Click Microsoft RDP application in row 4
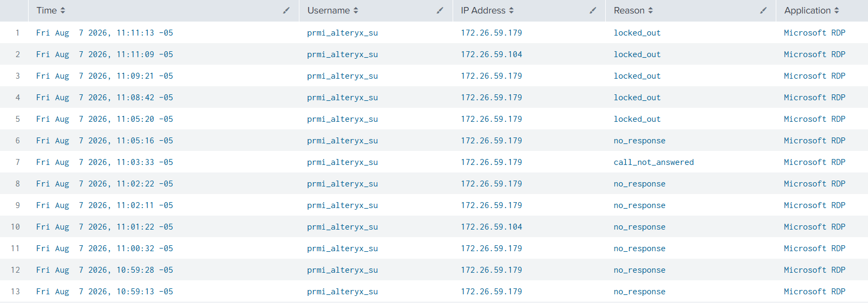 pyautogui.click(x=815, y=98)
